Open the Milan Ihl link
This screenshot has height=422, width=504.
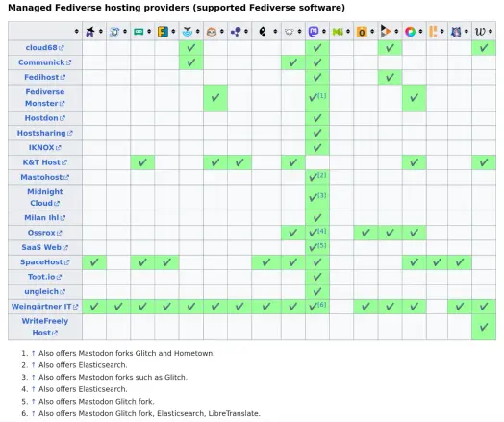[44, 218]
